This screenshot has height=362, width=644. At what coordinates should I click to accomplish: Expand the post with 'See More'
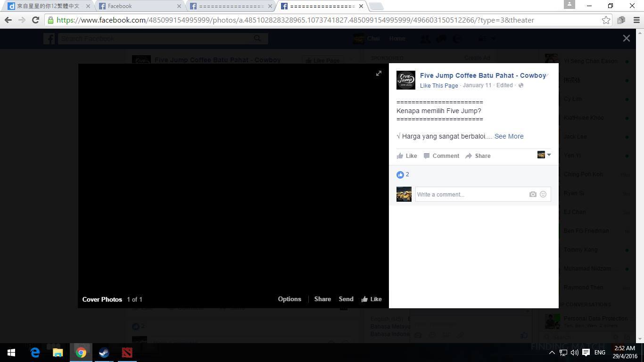[509, 136]
